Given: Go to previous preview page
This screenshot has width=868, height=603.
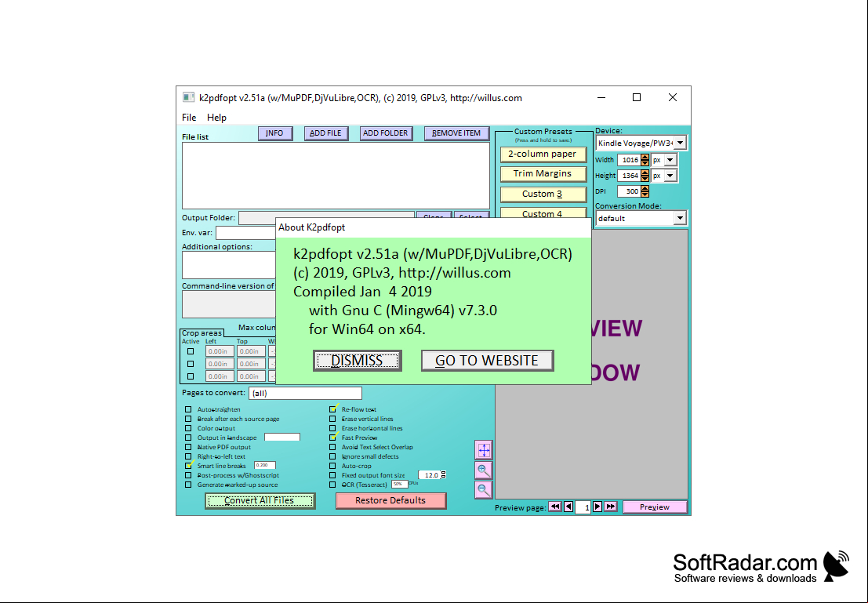Looking at the screenshot, I should click(x=568, y=507).
